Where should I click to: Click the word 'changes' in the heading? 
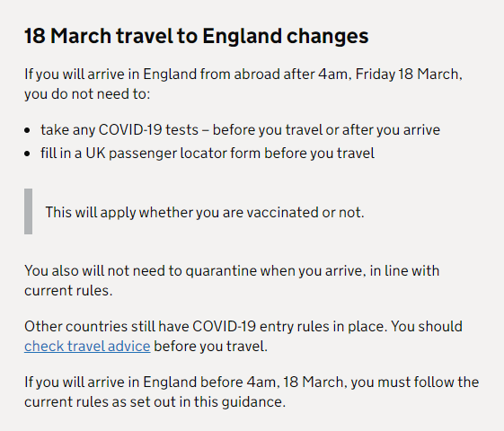[328, 36]
